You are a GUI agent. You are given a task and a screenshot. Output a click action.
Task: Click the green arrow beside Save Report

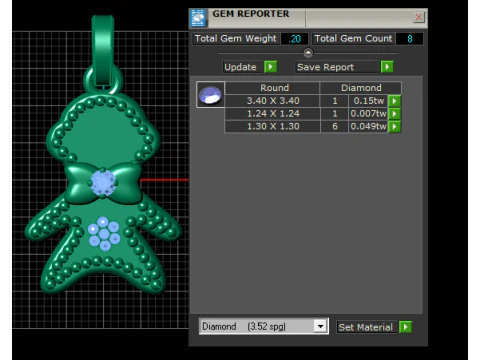point(387,67)
